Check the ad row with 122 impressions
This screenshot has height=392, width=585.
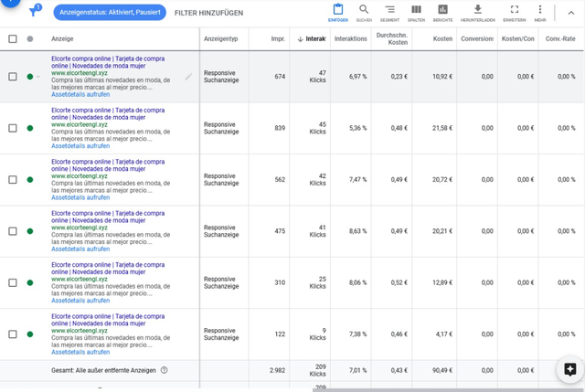pos(13,334)
